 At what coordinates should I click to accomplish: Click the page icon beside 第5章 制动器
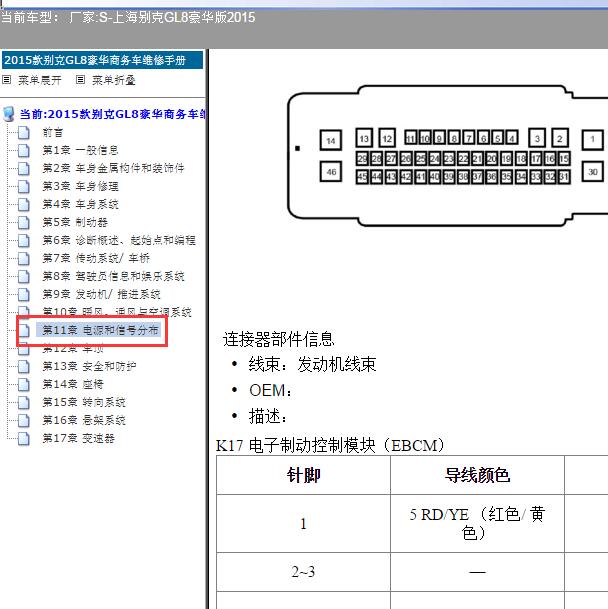(x=24, y=223)
